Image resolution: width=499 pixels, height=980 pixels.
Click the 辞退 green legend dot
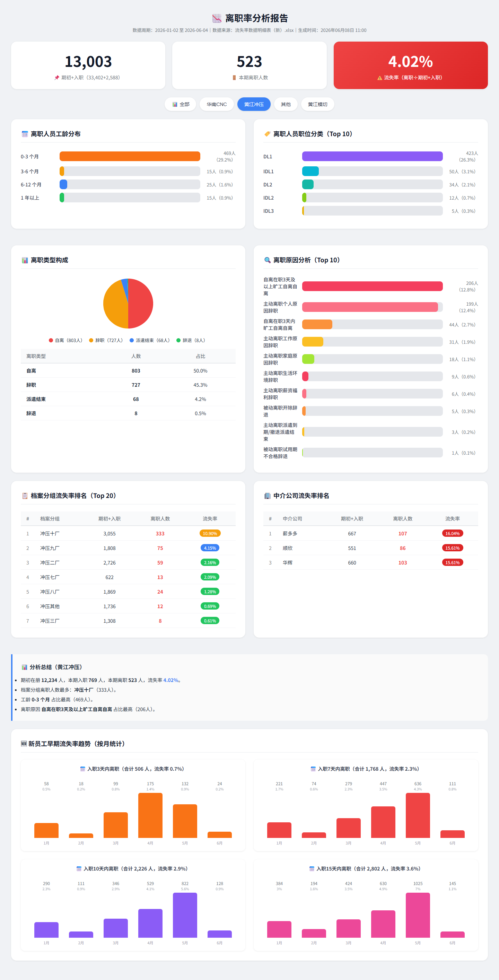tap(178, 341)
